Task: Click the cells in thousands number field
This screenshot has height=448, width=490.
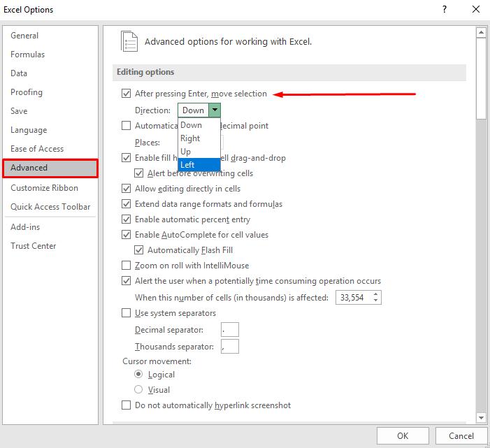Action: [x=354, y=298]
